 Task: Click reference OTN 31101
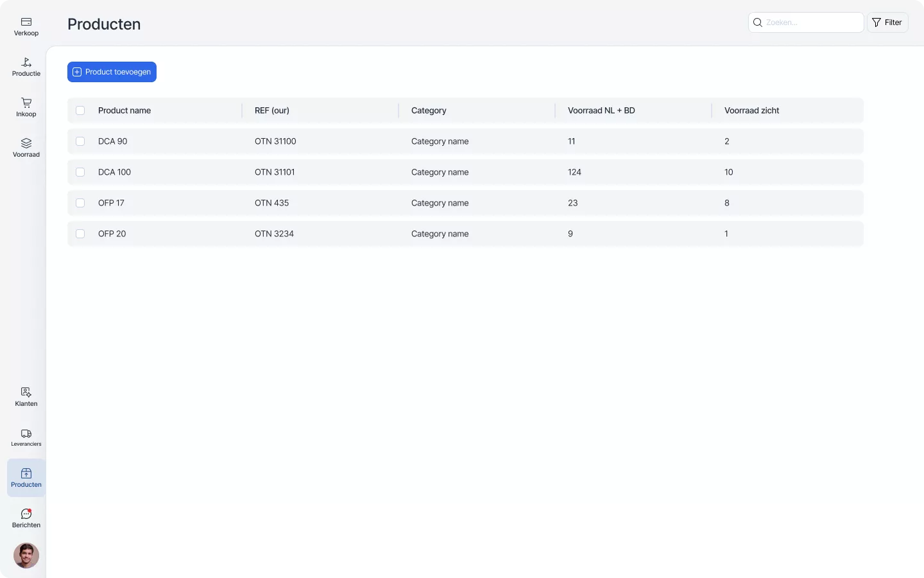(x=275, y=172)
